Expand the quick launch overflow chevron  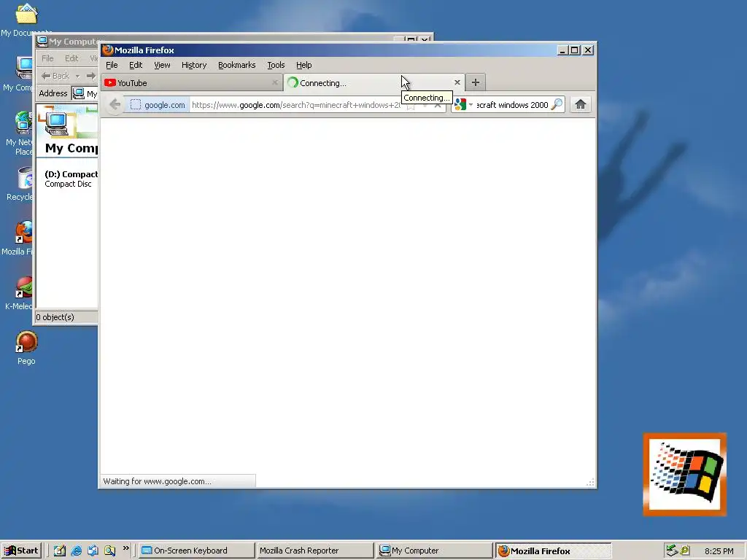coord(125,548)
